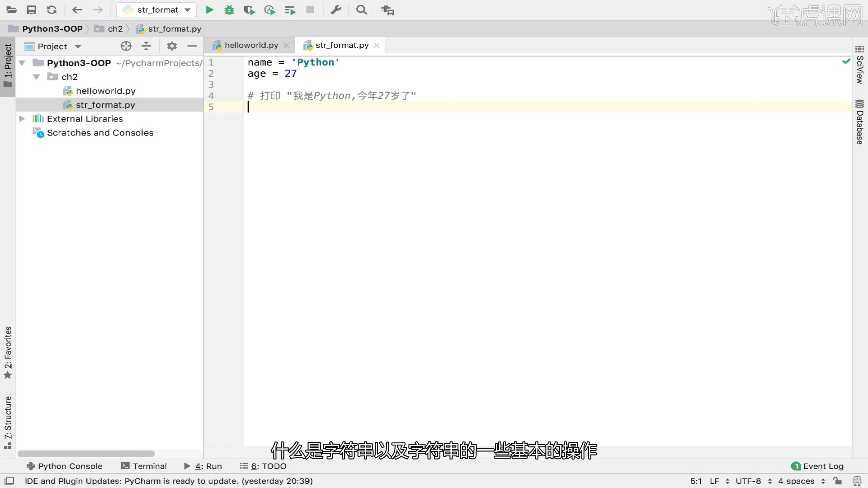Open the Search Everywhere tool
The width and height of the screenshot is (868, 488).
tap(361, 9)
